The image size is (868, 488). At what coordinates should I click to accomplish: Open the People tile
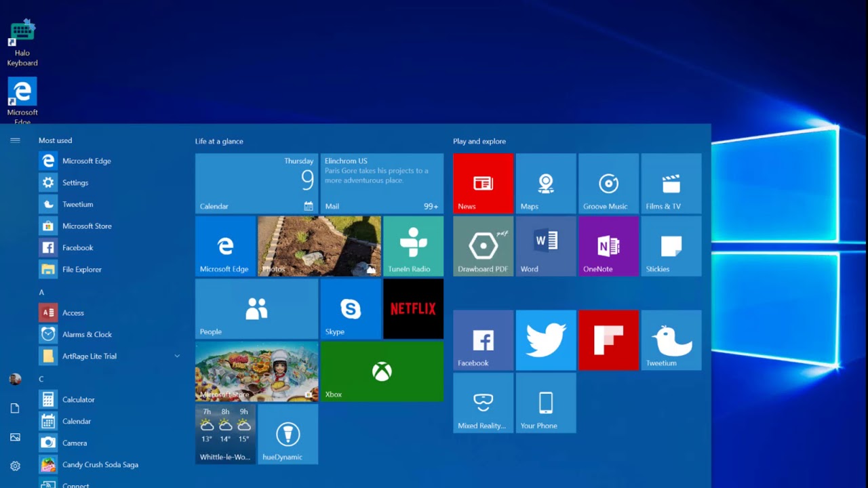coord(256,309)
